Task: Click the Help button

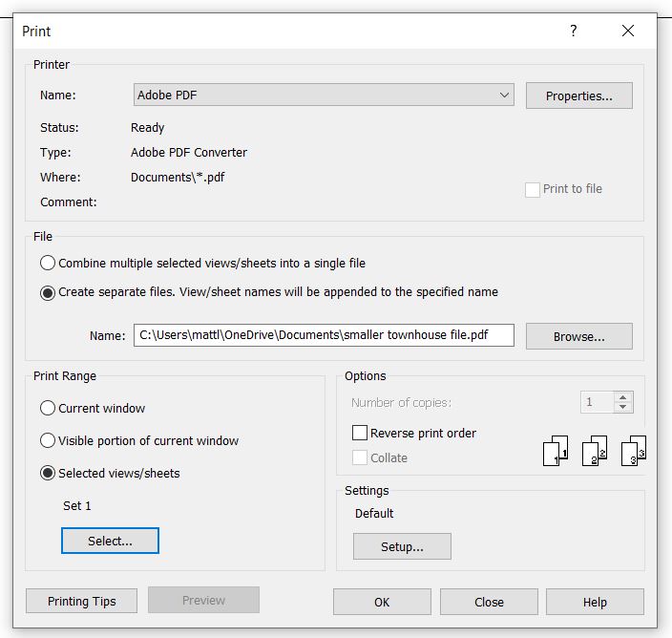Action: coord(595,602)
